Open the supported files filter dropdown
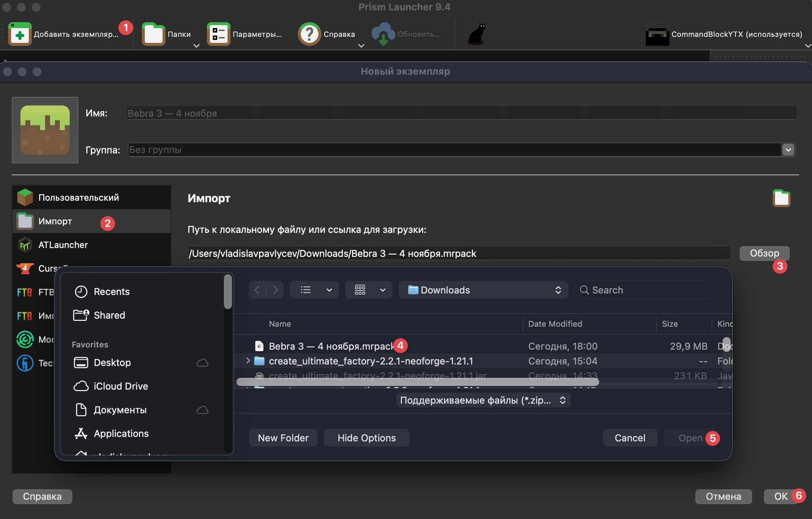 (483, 400)
